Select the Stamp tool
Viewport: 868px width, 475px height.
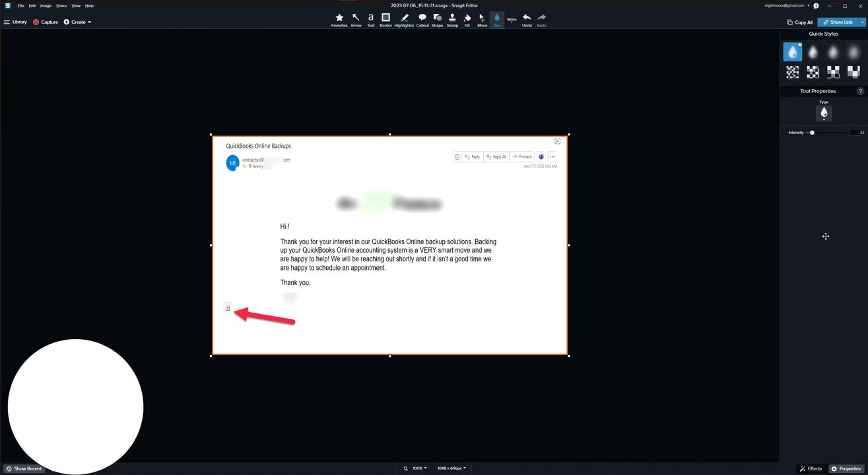click(452, 20)
